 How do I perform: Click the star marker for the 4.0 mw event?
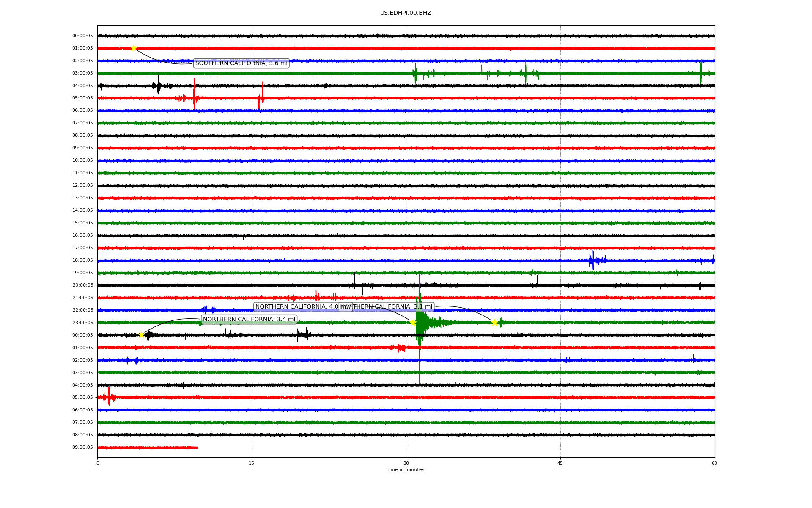click(413, 323)
